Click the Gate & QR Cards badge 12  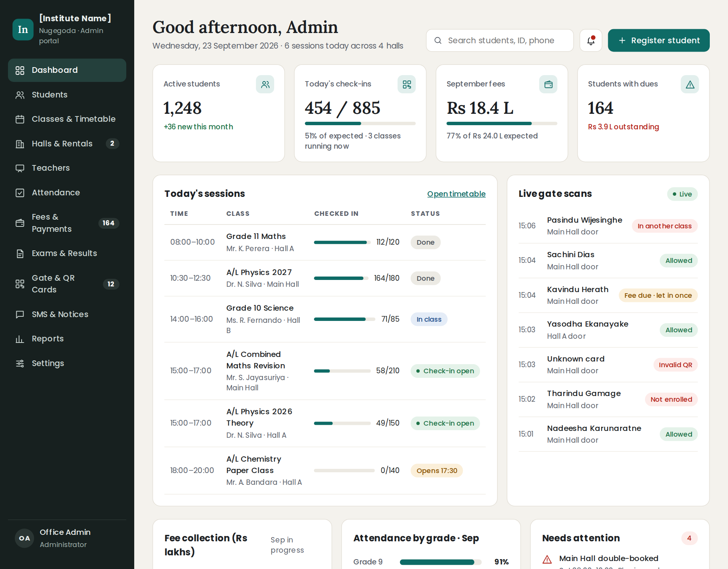point(111,284)
